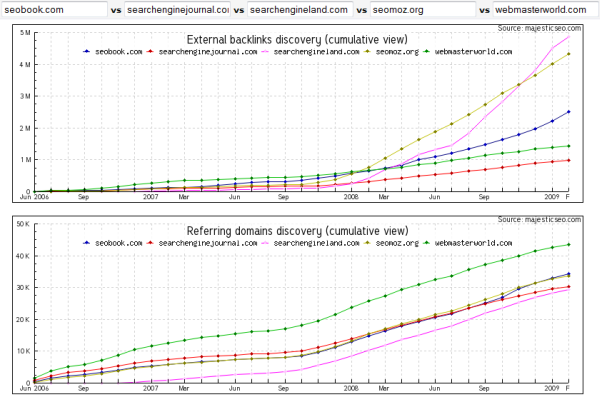Click the Jun 2006 x-axis label on backlinks chart
The height and width of the screenshot is (397, 600).
(x=34, y=197)
